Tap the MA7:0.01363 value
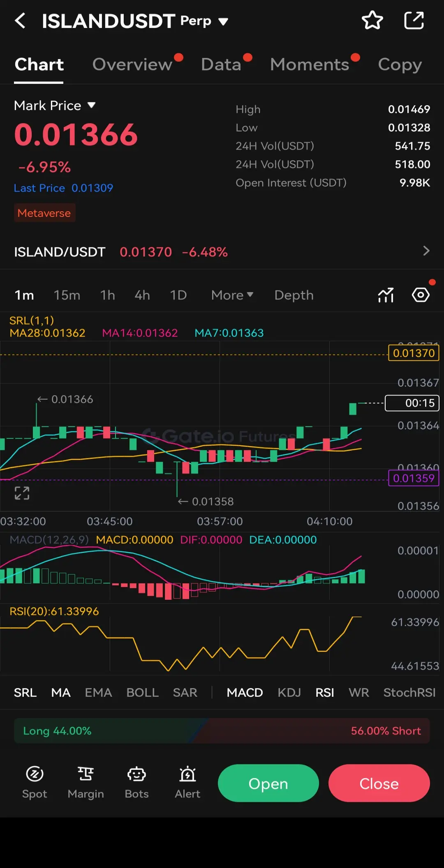This screenshot has height=868, width=444. tap(229, 333)
